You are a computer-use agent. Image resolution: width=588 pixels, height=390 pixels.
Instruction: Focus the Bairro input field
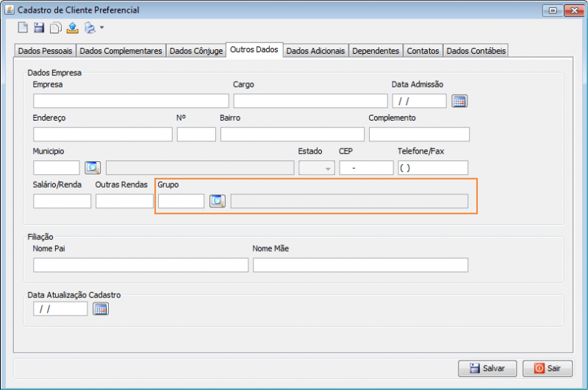tap(292, 135)
